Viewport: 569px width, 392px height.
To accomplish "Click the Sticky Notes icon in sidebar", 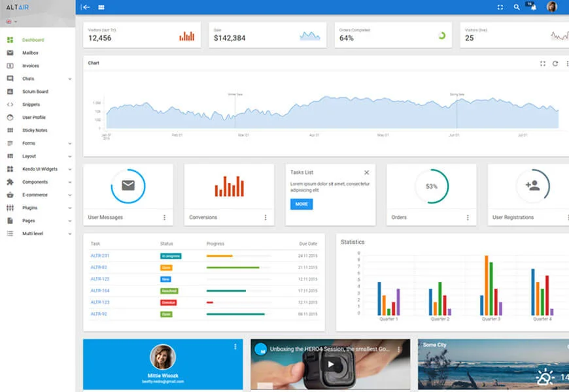I will pyautogui.click(x=10, y=130).
